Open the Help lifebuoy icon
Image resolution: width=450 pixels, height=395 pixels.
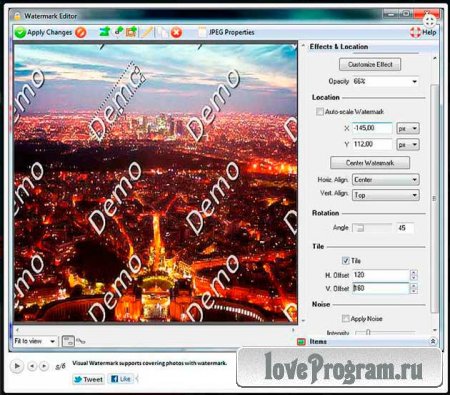tap(415, 32)
